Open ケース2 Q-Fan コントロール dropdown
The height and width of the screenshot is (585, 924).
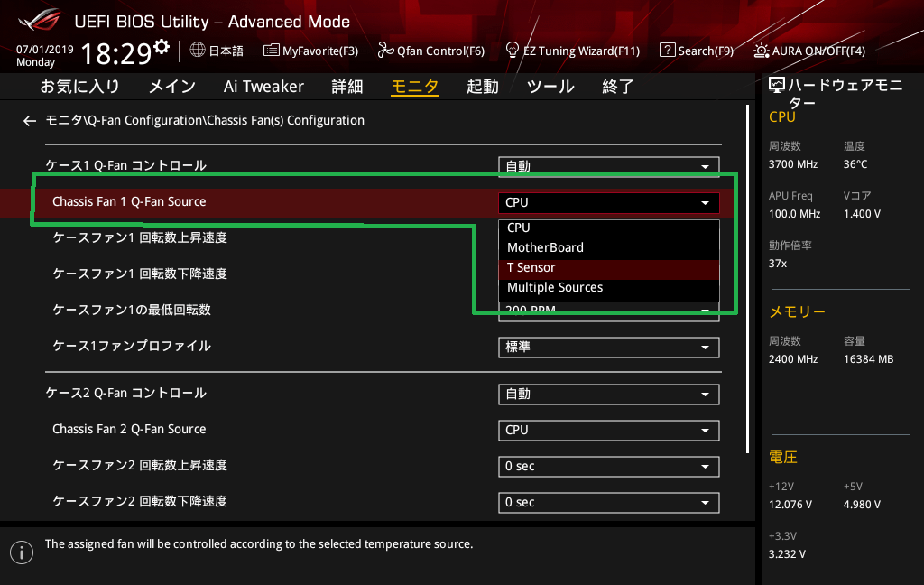point(609,394)
